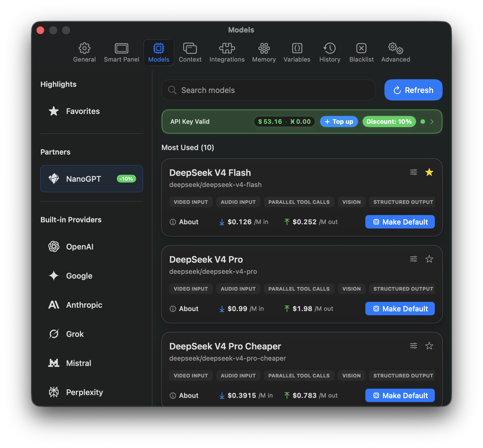Click the Discount: 10% badge

coord(389,122)
